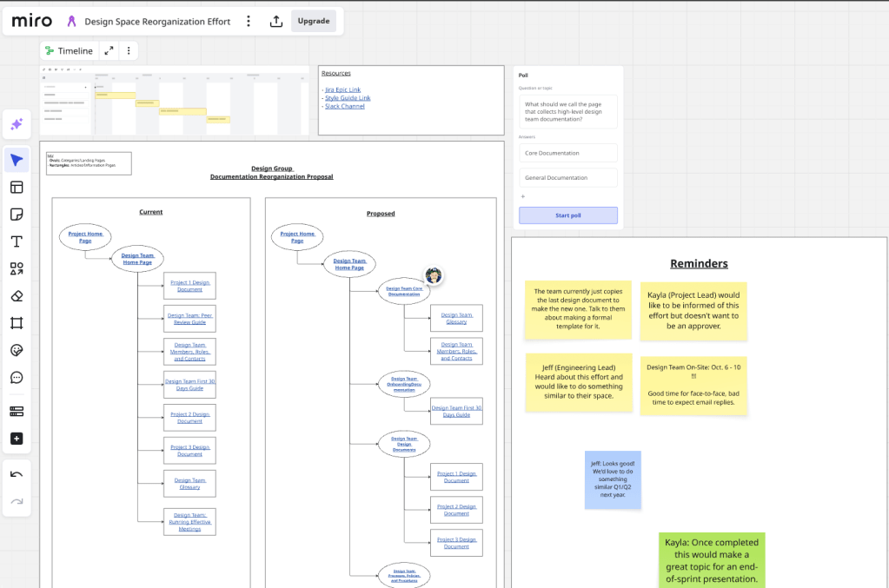
Task: Pick the frame tool
Action: coord(17,323)
